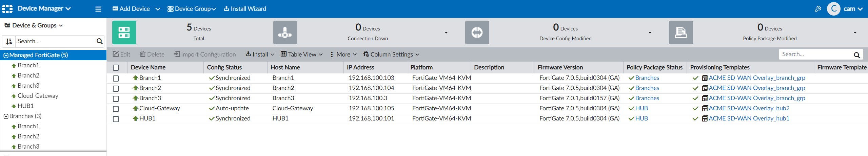Click Branch3 Synchronized checkmark icon

tap(212, 98)
